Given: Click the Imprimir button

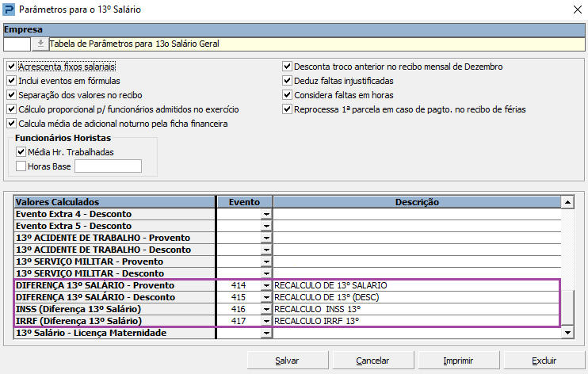Looking at the screenshot, I should tap(459, 361).
